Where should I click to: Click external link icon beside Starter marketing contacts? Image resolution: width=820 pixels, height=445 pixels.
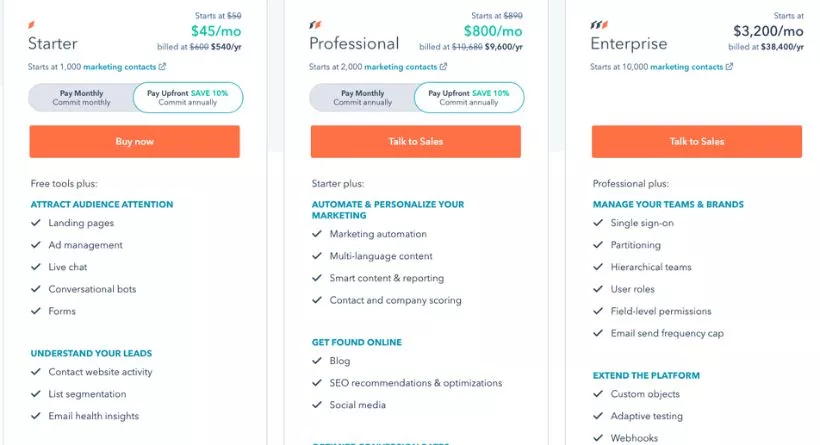click(162, 66)
